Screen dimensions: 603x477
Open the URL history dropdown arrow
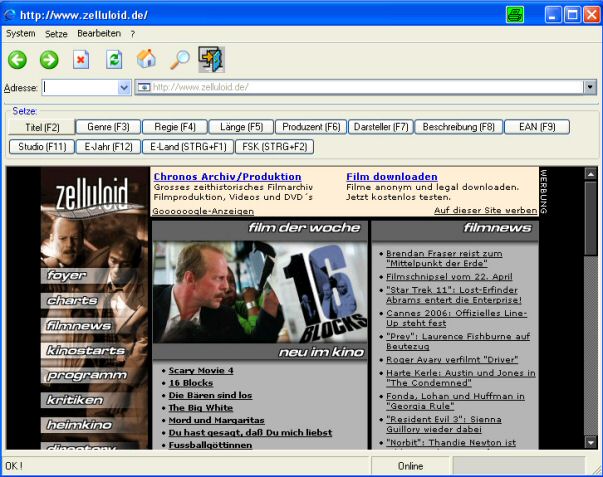(590, 88)
